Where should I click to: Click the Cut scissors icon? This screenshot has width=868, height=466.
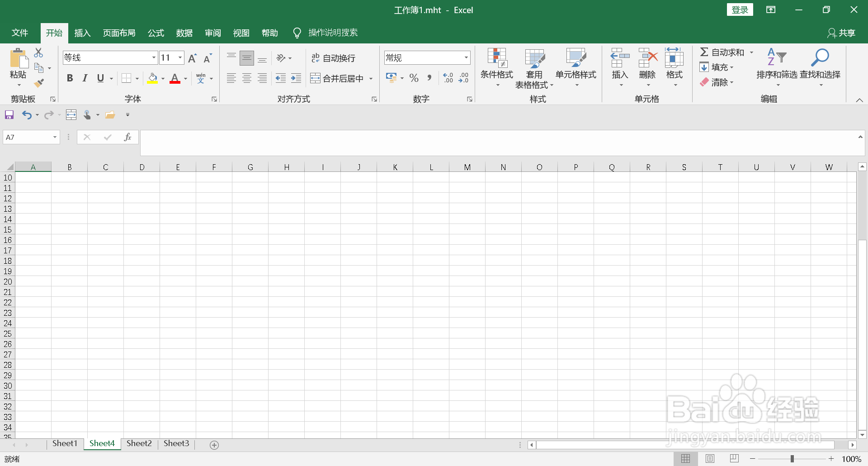pyautogui.click(x=39, y=53)
